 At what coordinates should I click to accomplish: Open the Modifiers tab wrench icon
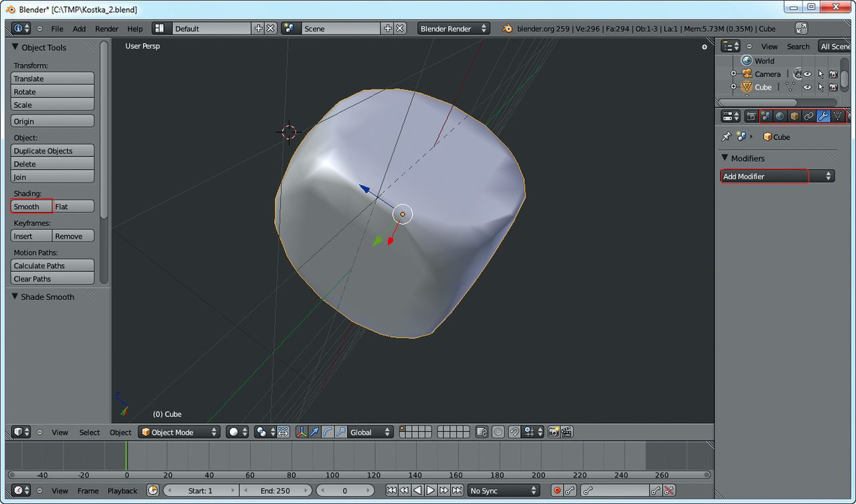click(823, 116)
